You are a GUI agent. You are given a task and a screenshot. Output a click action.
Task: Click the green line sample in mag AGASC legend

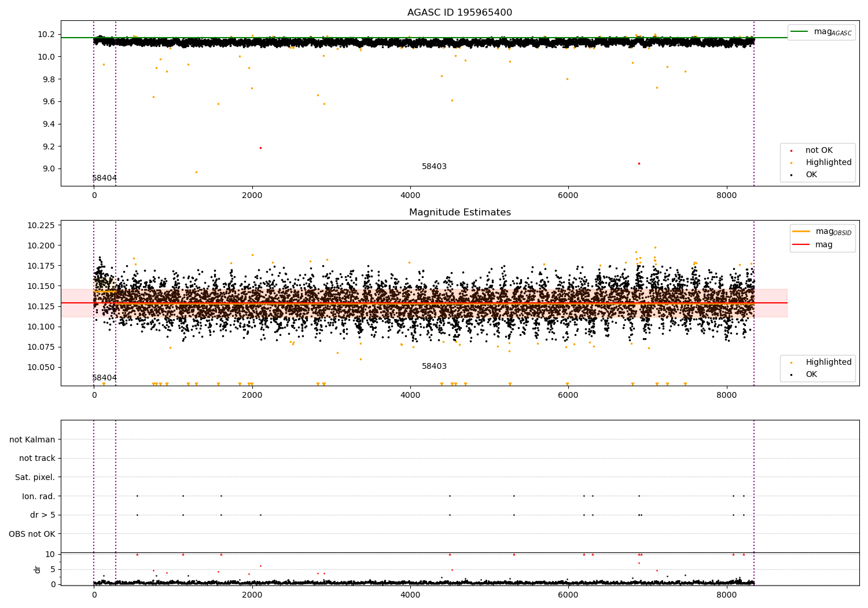799,32
